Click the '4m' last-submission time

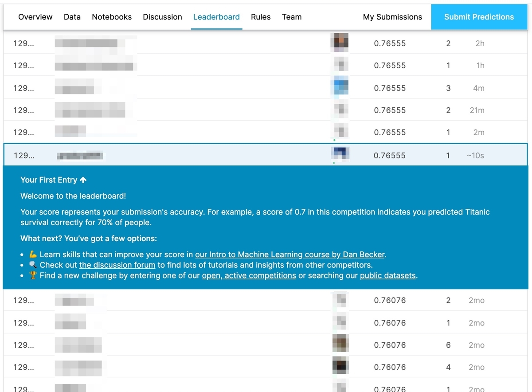pyautogui.click(x=478, y=88)
